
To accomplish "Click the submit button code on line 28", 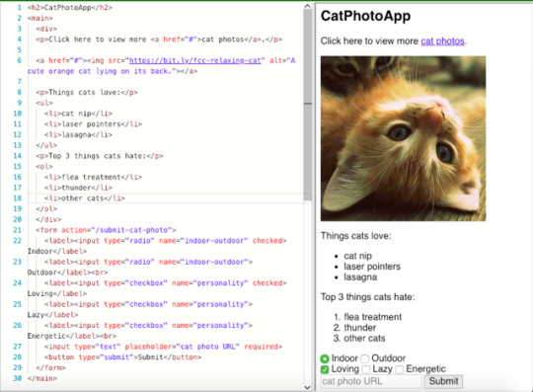I will coord(122,357).
